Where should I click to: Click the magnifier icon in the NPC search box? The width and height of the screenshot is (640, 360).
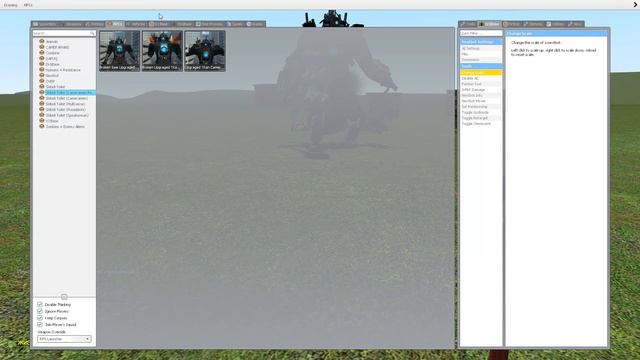(x=93, y=33)
